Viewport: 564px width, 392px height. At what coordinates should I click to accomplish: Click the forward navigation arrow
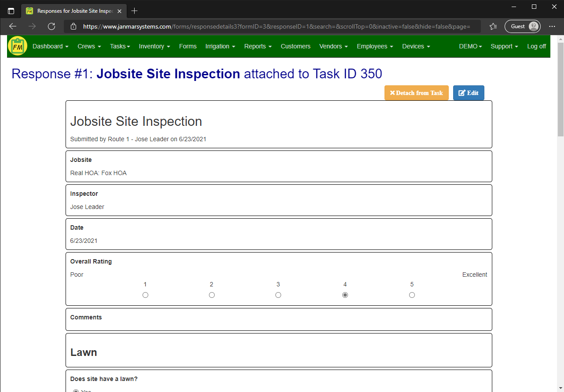coord(32,26)
